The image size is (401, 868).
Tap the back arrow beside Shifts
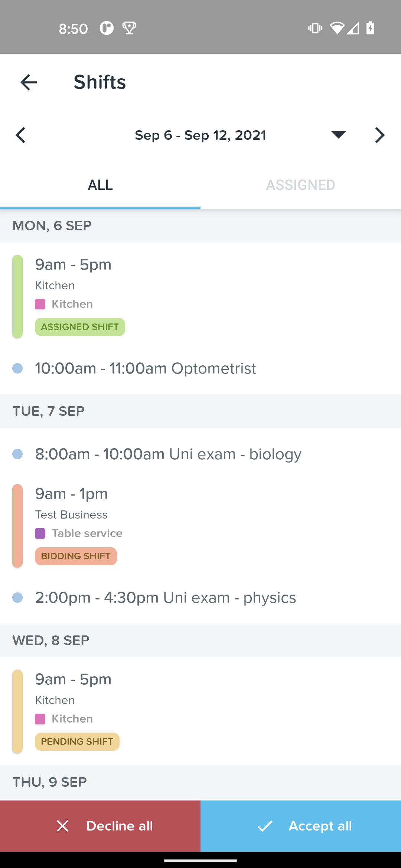(29, 82)
